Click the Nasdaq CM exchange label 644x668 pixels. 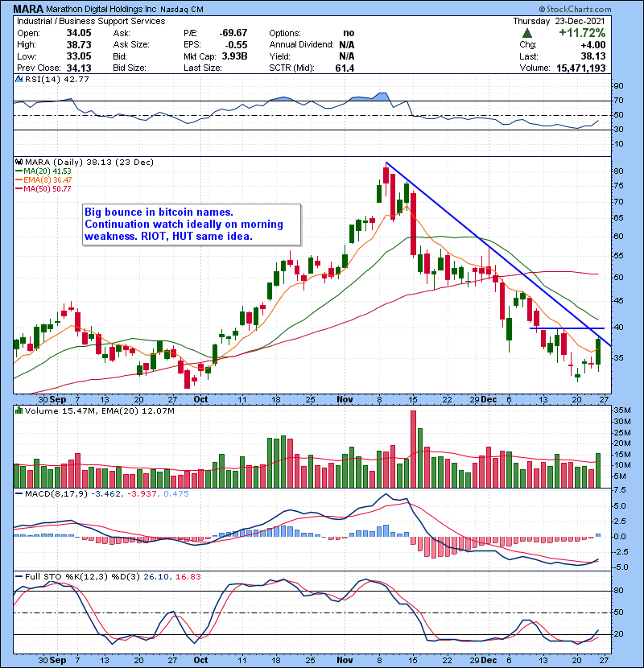coord(182,10)
